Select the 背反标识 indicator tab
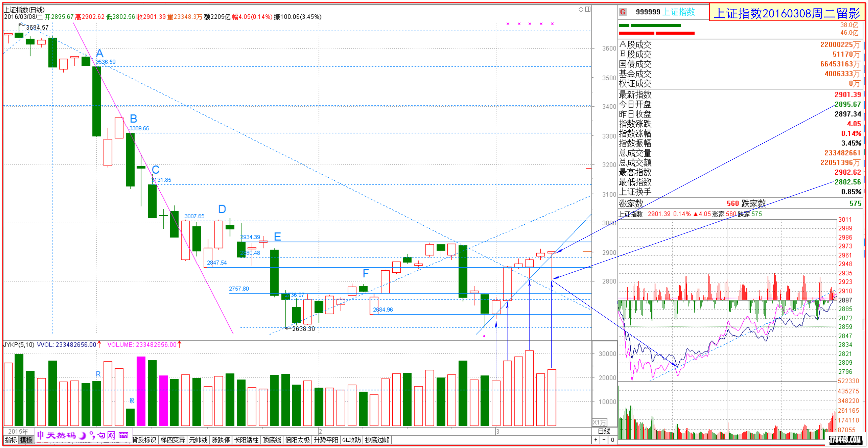Screen dimensions: 868x448 (144, 440)
